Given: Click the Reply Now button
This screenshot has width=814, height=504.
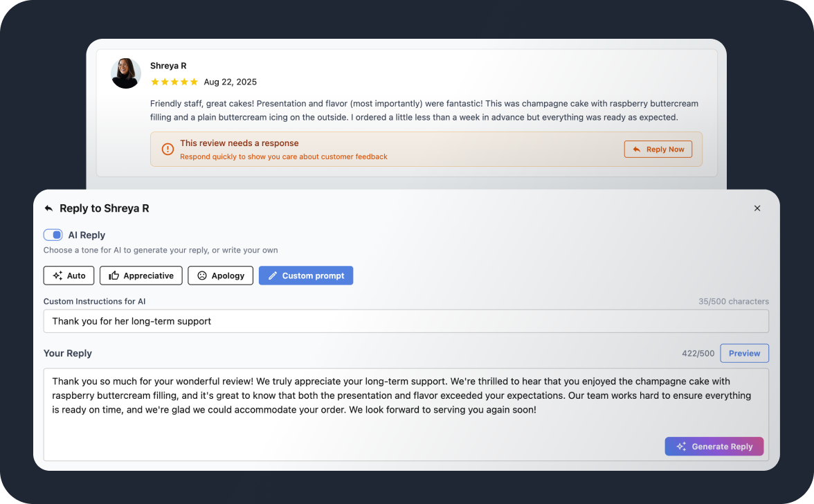Looking at the screenshot, I should 658,149.
